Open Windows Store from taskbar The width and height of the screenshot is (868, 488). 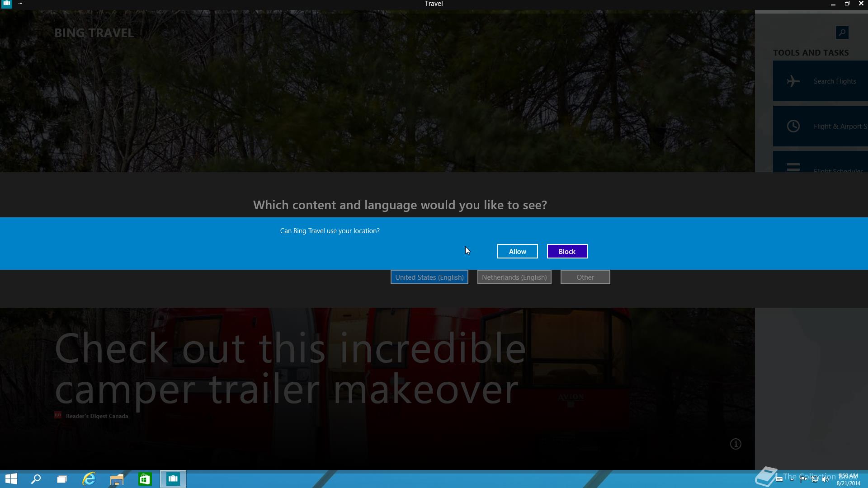click(145, 479)
